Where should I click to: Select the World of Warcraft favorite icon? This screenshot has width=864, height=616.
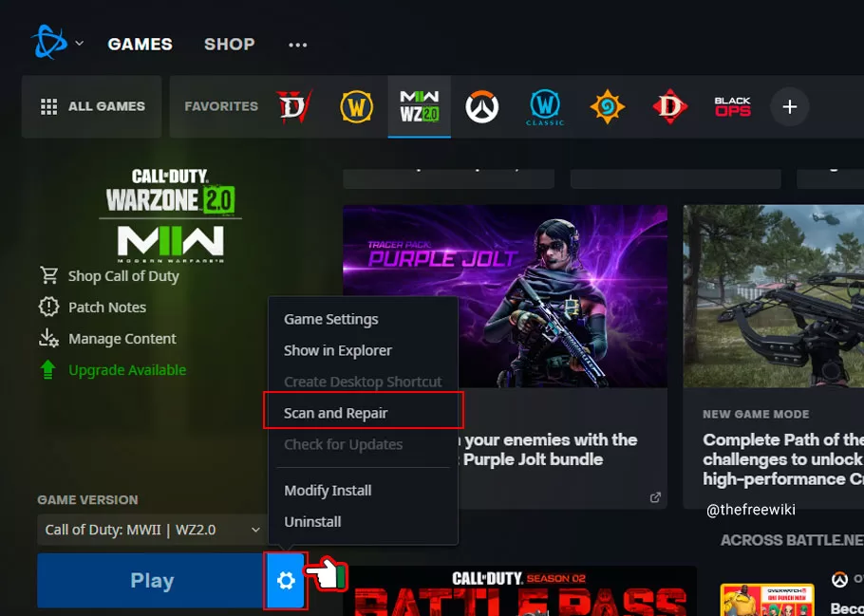tap(356, 106)
